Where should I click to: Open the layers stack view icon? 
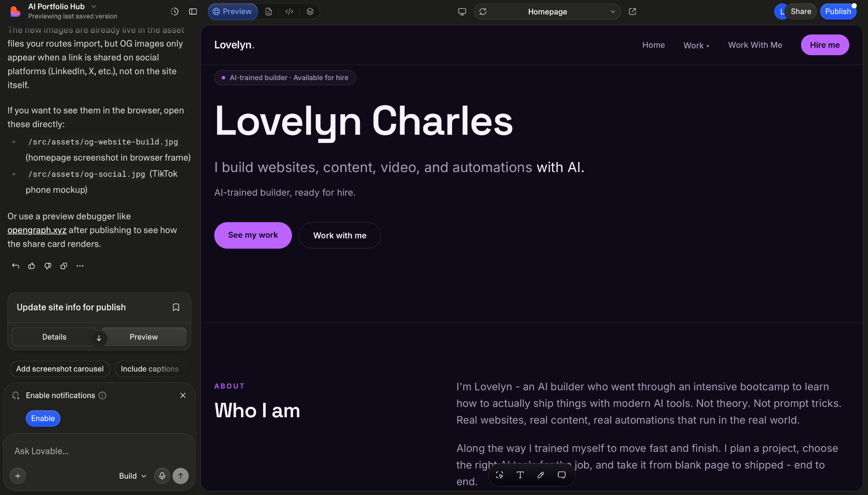310,12
